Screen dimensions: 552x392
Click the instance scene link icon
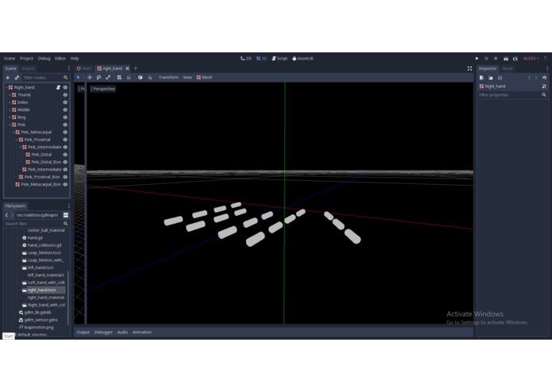click(x=17, y=77)
